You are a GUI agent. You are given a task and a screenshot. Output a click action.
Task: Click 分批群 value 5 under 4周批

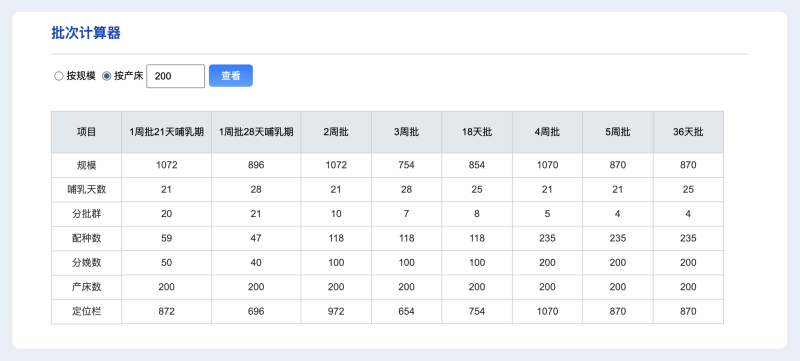click(x=547, y=214)
